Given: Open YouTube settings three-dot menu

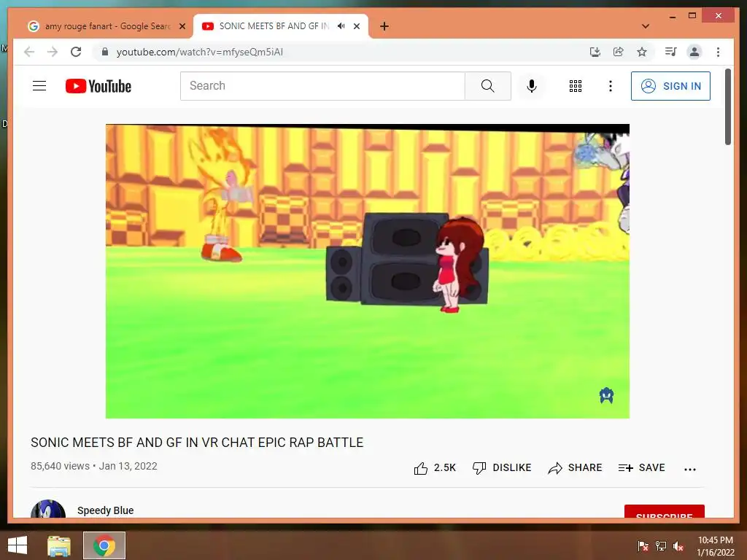Looking at the screenshot, I should point(611,86).
